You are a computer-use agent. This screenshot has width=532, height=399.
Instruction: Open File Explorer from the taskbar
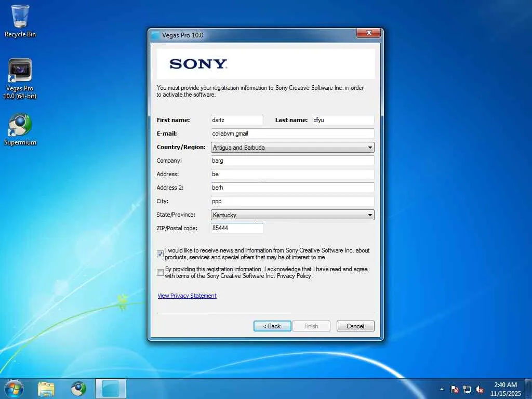click(x=46, y=389)
